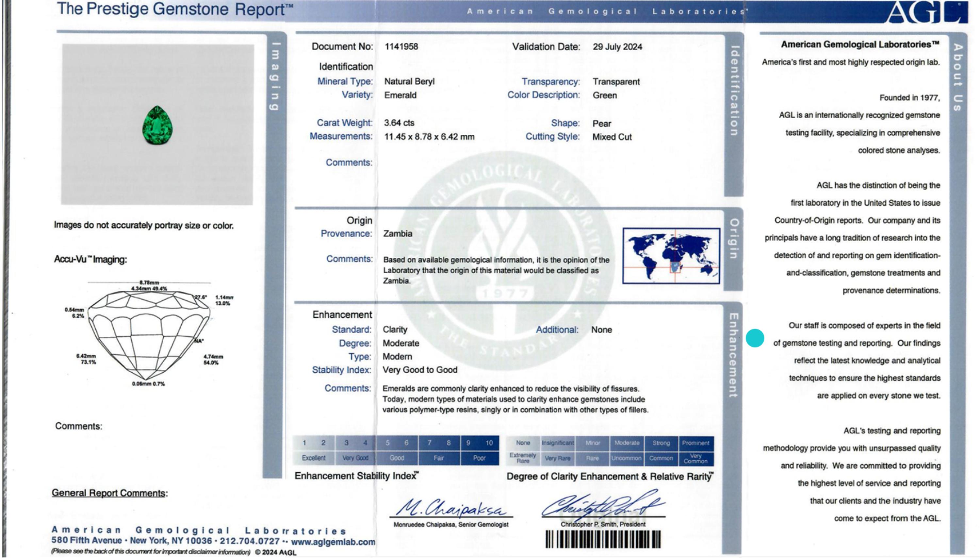Screen dimensions: 980x558
Task: Click the "Stability Index:" field label
Action: pyautogui.click(x=342, y=370)
